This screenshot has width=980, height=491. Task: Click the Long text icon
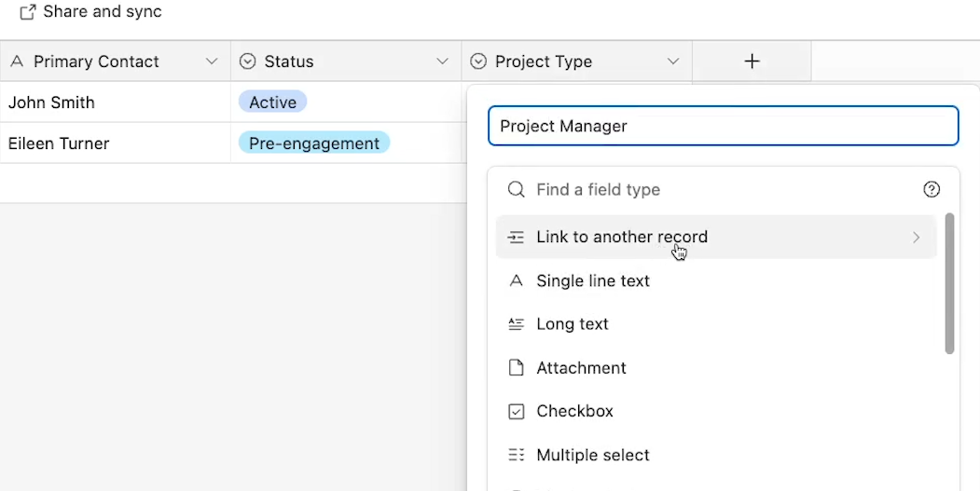point(517,324)
